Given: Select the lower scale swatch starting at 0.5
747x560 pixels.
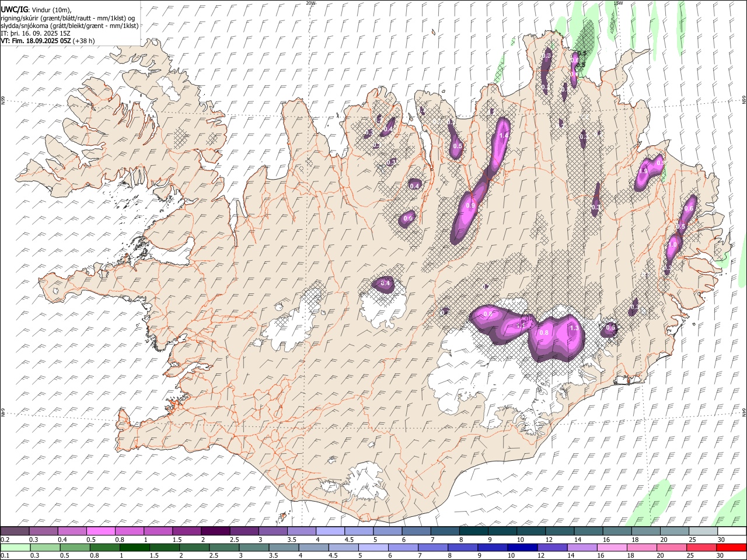Looking at the screenshot, I should point(75,547).
